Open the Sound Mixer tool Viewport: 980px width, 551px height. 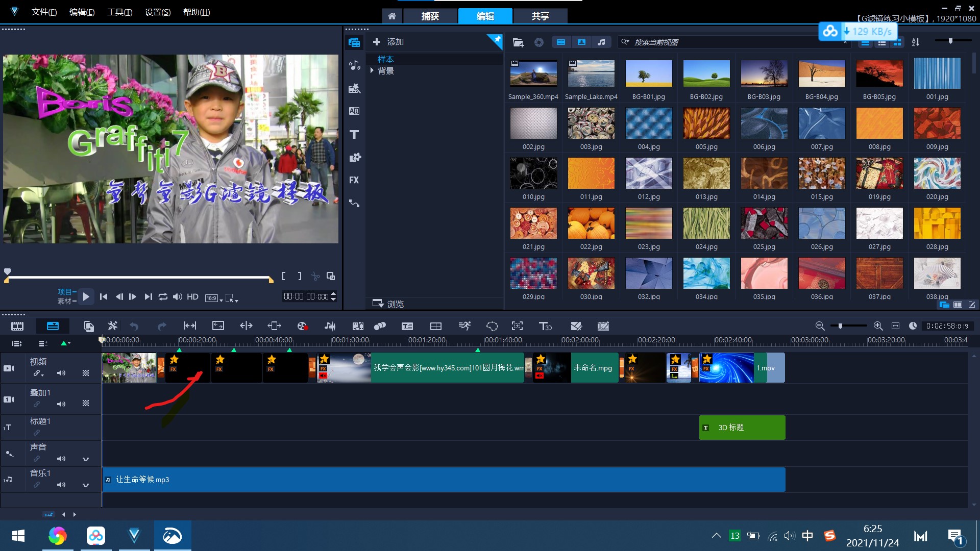click(x=330, y=326)
